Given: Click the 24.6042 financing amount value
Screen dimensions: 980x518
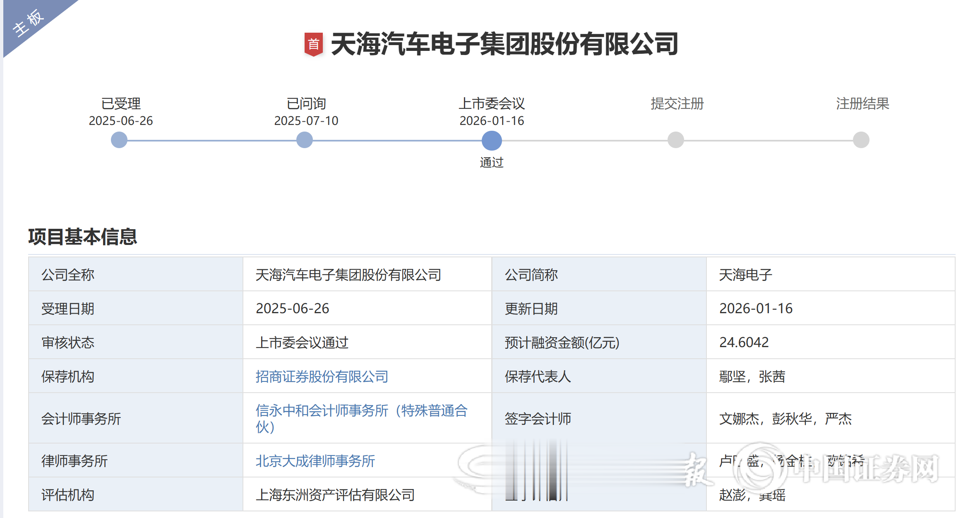Looking at the screenshot, I should tap(744, 343).
